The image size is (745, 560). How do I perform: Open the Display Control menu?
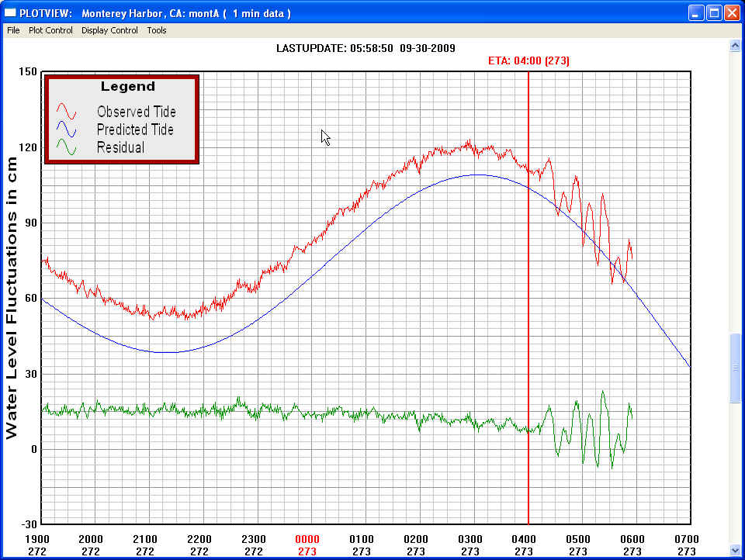(109, 30)
